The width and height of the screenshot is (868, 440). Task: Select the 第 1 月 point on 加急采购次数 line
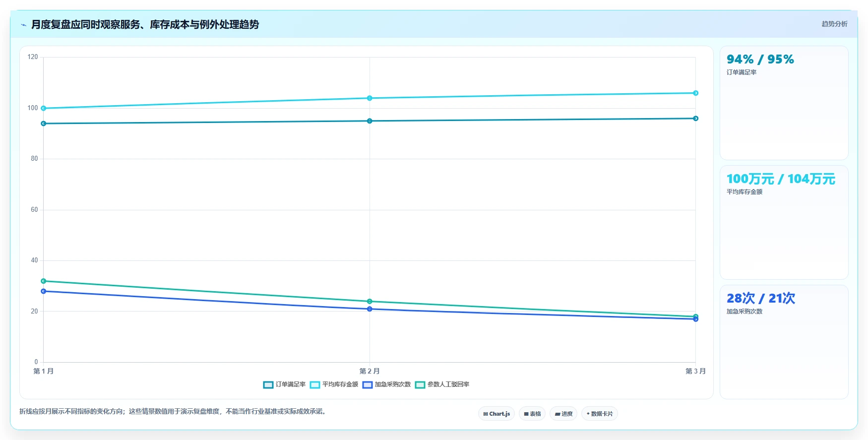coord(44,291)
